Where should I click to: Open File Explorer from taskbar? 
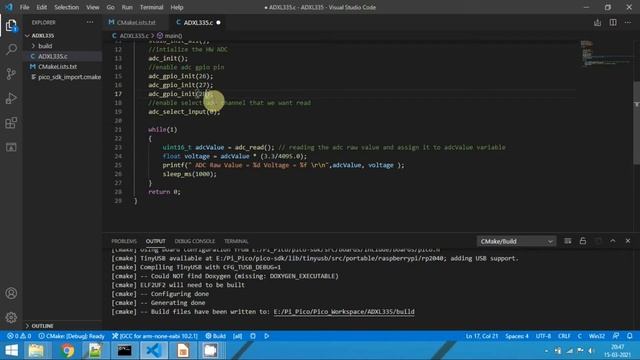pyautogui.click(x=36, y=351)
